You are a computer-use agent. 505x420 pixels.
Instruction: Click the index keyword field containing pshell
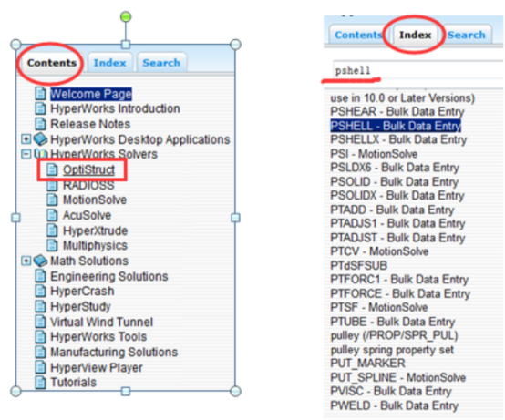point(418,70)
